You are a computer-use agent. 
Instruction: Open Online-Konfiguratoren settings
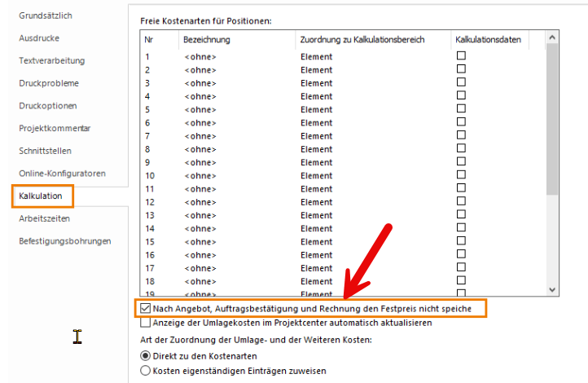62,174
